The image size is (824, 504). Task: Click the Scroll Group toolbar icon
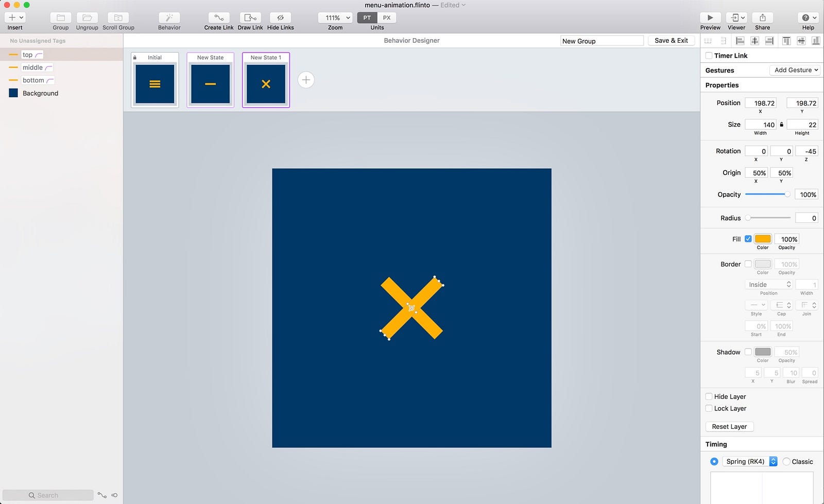click(x=118, y=18)
